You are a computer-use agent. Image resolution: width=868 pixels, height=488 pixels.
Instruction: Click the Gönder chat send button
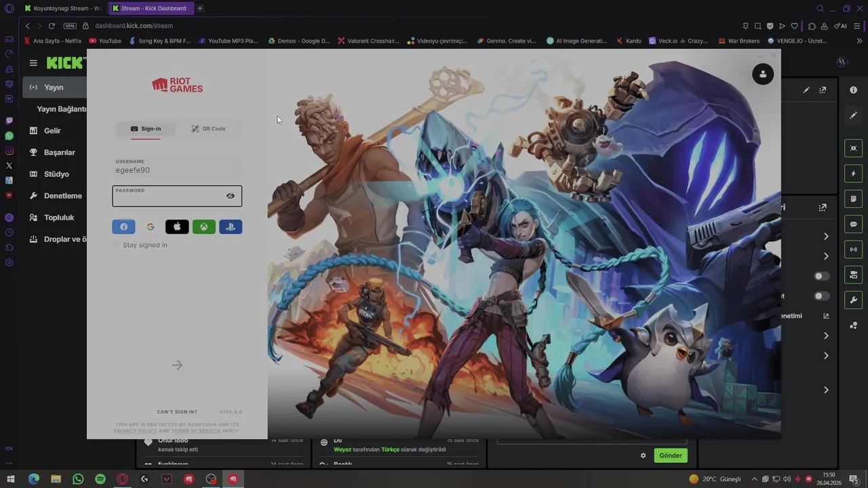[x=671, y=455]
